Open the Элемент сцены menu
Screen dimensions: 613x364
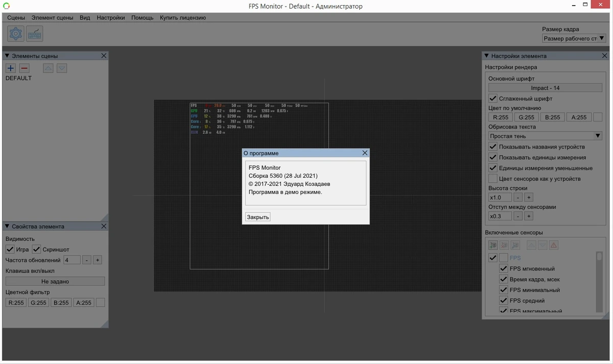tap(52, 17)
